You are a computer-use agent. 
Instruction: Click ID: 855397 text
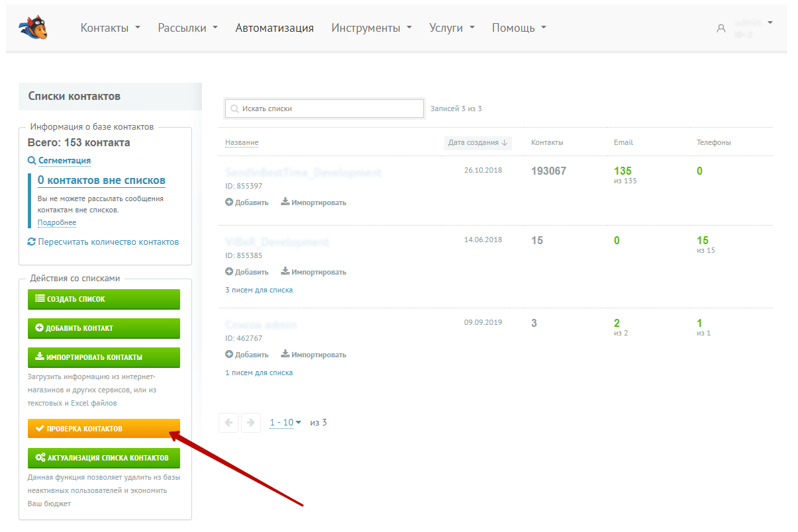tap(244, 186)
